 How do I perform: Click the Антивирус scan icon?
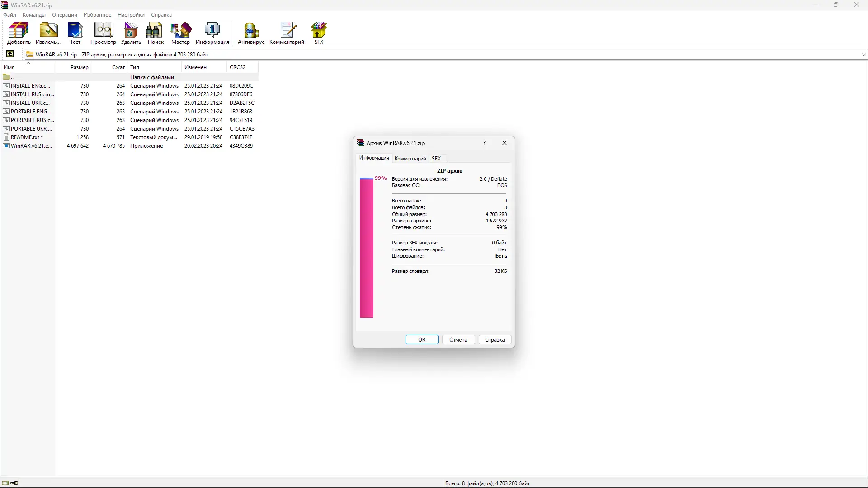pos(251,33)
